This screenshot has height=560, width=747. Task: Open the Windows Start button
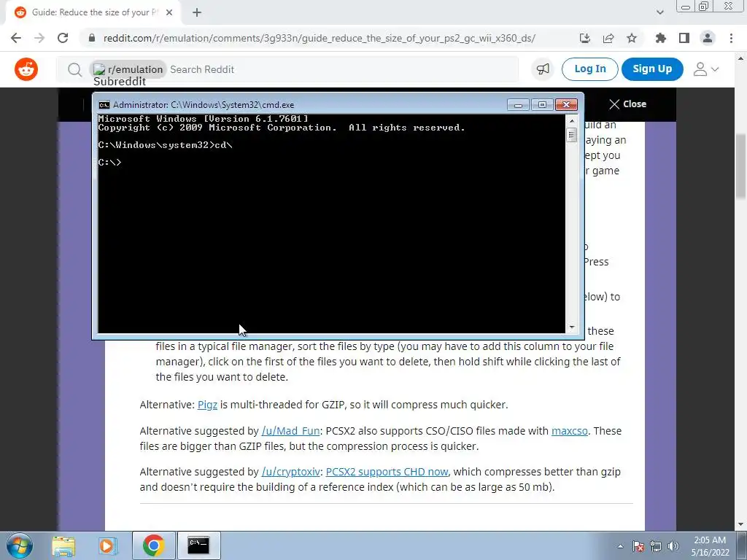click(x=19, y=545)
